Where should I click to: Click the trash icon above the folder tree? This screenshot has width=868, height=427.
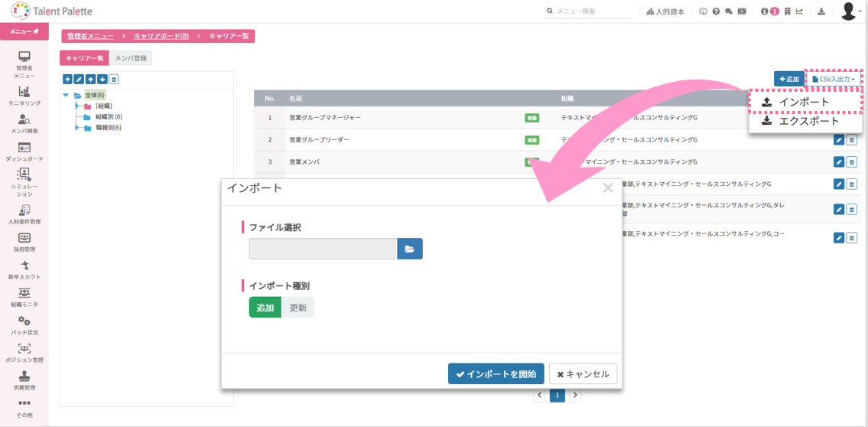[113, 79]
